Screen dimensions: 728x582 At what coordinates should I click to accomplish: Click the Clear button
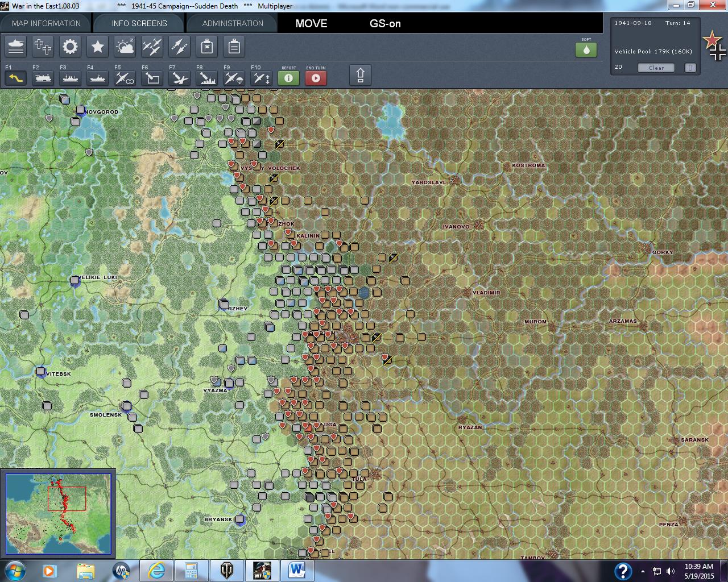click(x=656, y=68)
